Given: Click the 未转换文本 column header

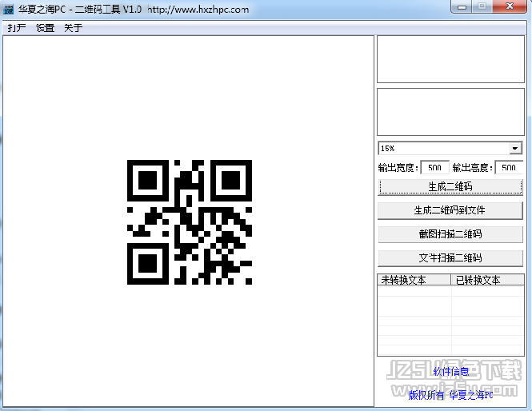Looking at the screenshot, I should tap(414, 280).
